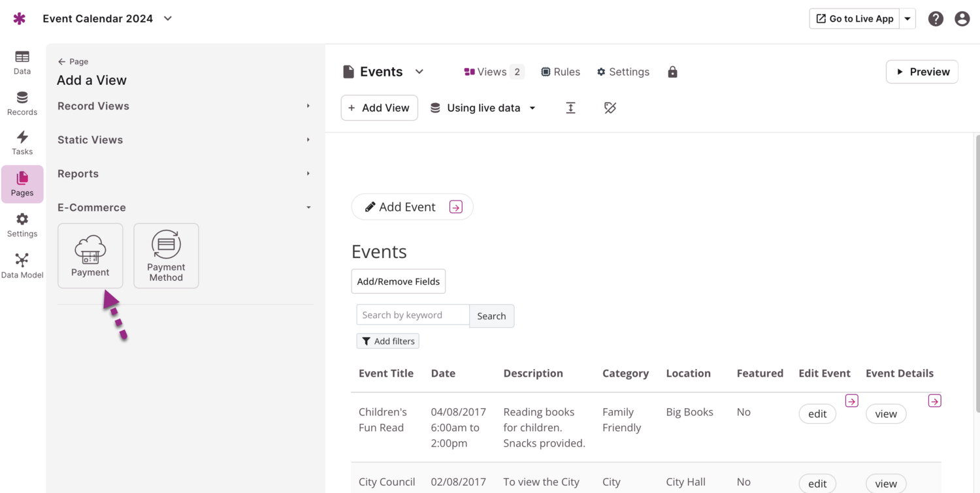Open the Using live data dropdown
This screenshot has height=493, width=980.
tap(483, 107)
